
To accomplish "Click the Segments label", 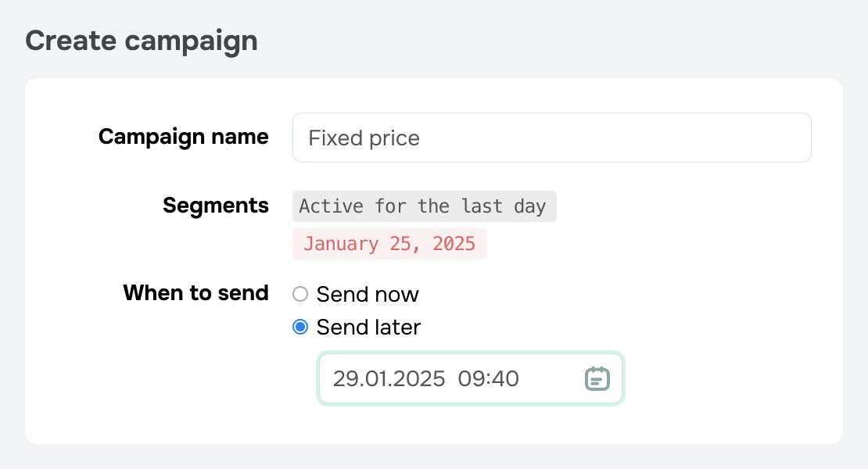I will point(215,206).
